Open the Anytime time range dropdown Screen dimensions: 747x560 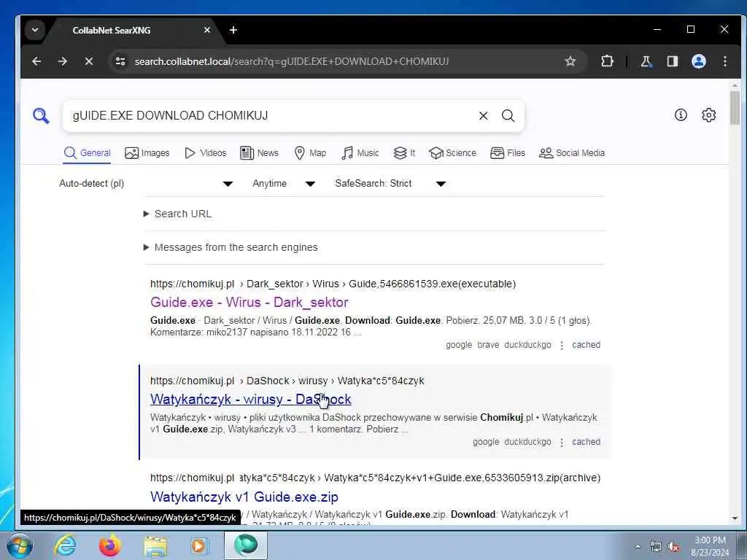[x=284, y=183]
